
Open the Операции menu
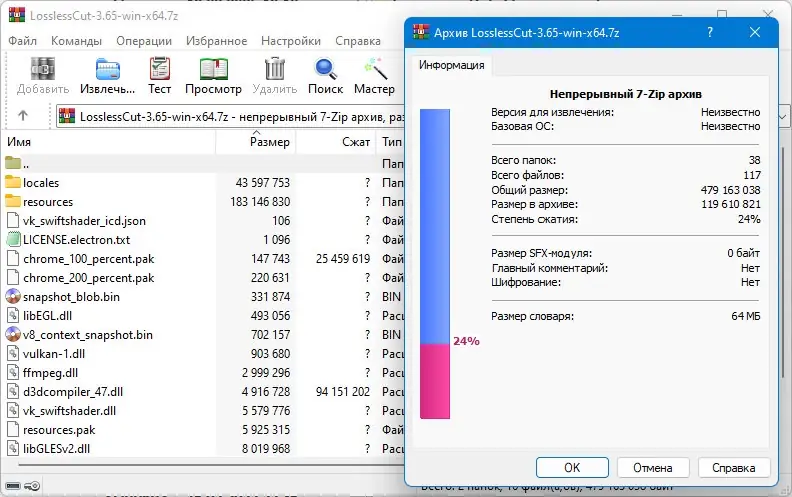coord(144,41)
